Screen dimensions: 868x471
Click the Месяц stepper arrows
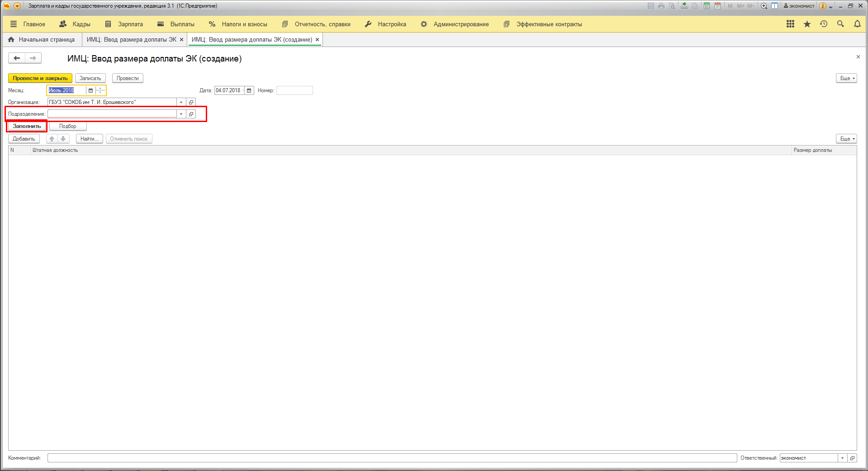tap(100, 90)
